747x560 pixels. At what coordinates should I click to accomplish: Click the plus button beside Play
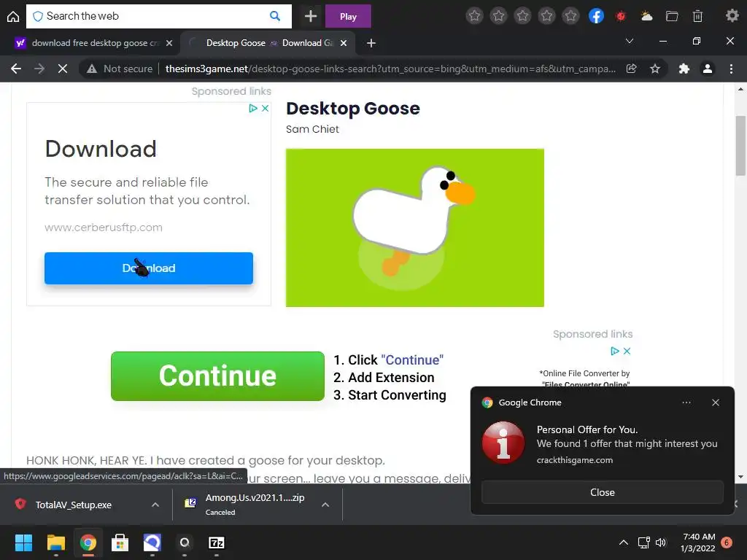coord(311,16)
